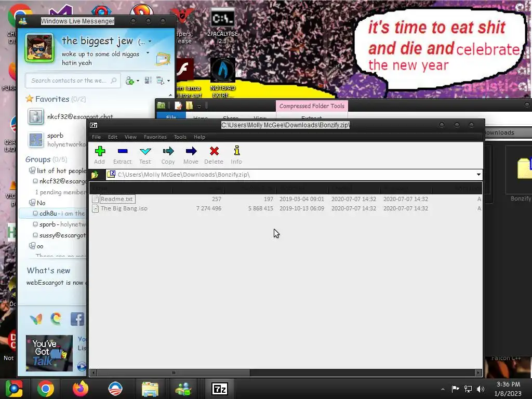Open the Compressed Folder Tools tab in Explorer

[312, 106]
